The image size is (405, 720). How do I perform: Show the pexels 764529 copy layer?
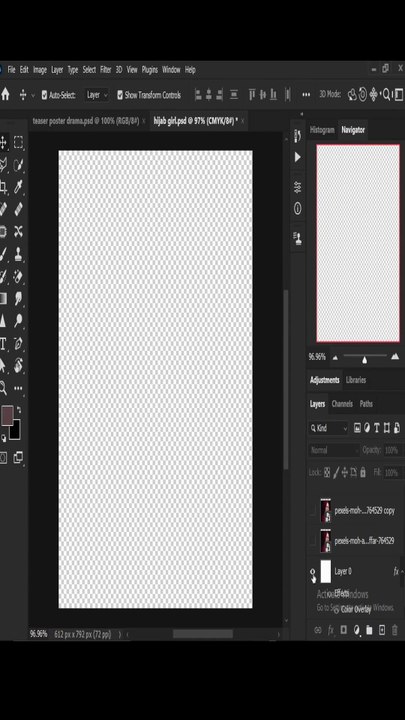[313, 511]
